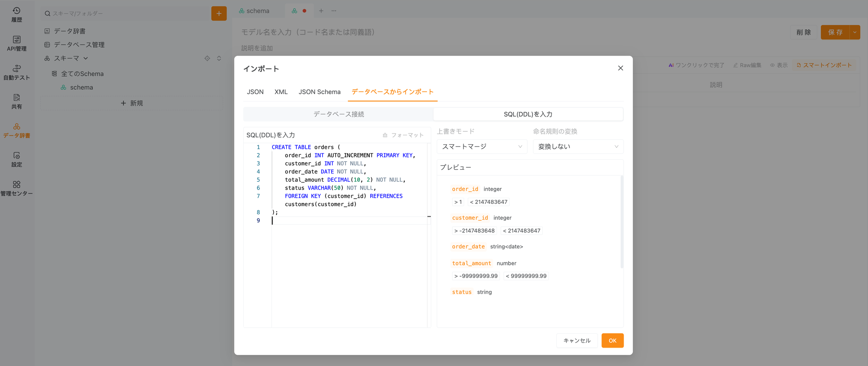Select the データ辞書 sidebar item
The height and width of the screenshot is (366, 868).
coord(16,131)
